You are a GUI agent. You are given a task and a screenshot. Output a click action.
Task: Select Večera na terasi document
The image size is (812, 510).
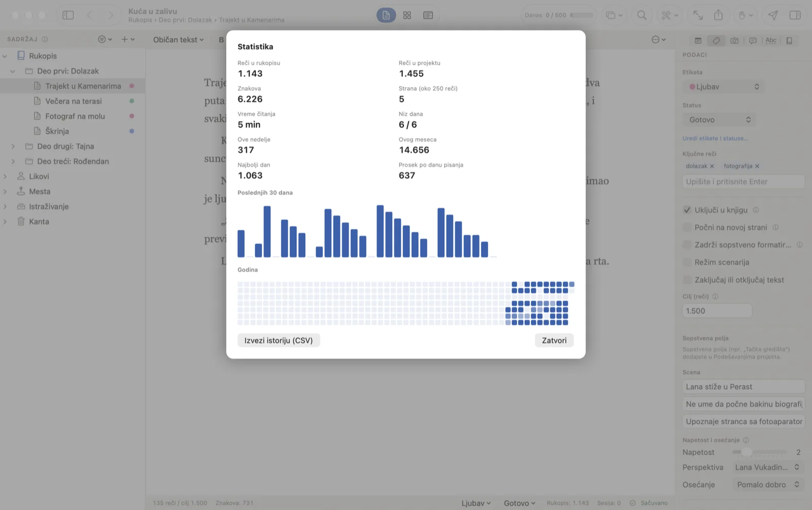click(74, 101)
